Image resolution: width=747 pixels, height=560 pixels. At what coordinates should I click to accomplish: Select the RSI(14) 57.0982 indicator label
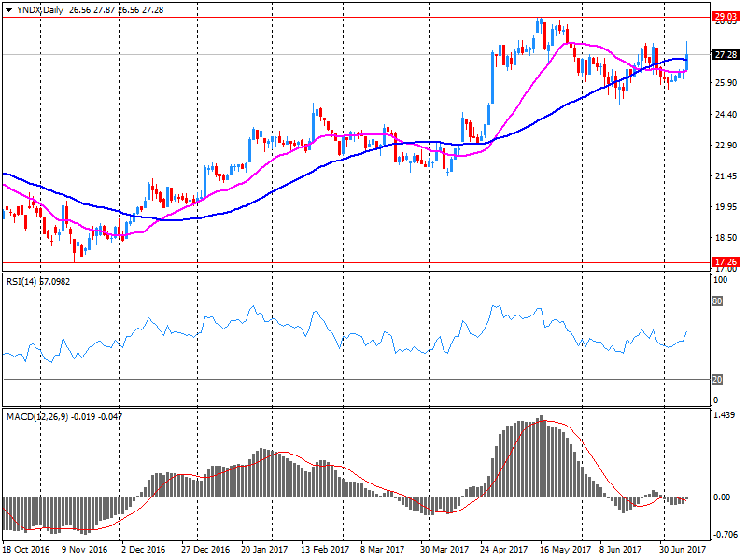(x=38, y=282)
